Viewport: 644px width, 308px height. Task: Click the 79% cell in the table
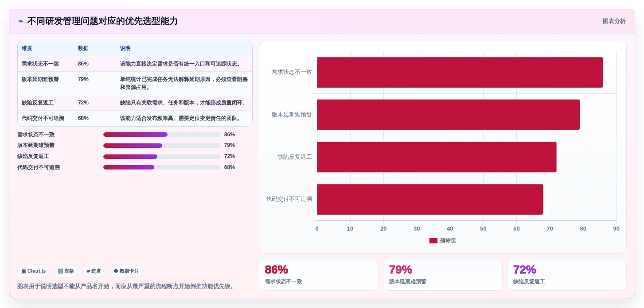click(x=83, y=79)
